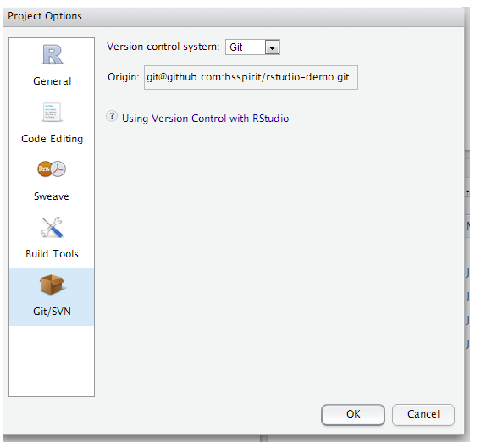Go to the Build Tools section label
481x448 pixels.
pos(53,254)
